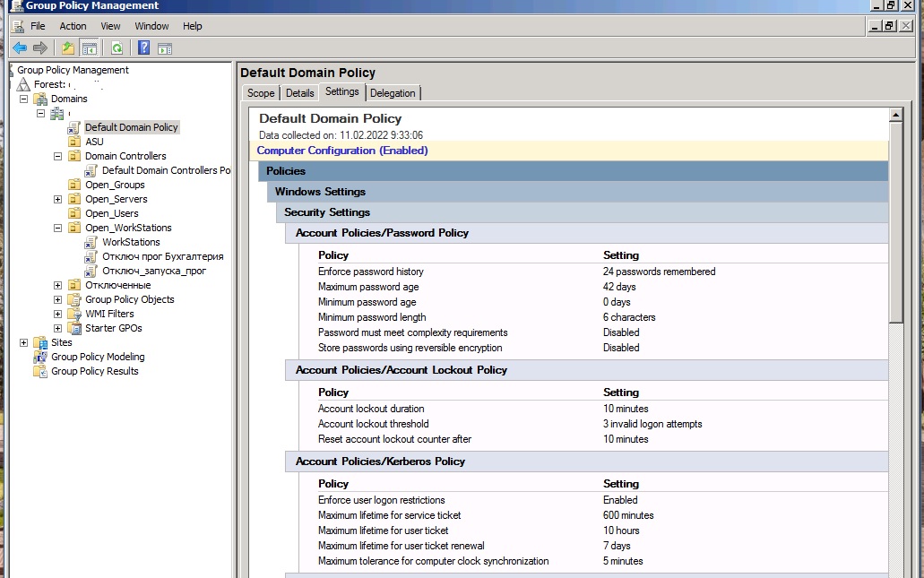Click the Open_Users OU icon
Screen dimensions: 924x578
click(74, 213)
